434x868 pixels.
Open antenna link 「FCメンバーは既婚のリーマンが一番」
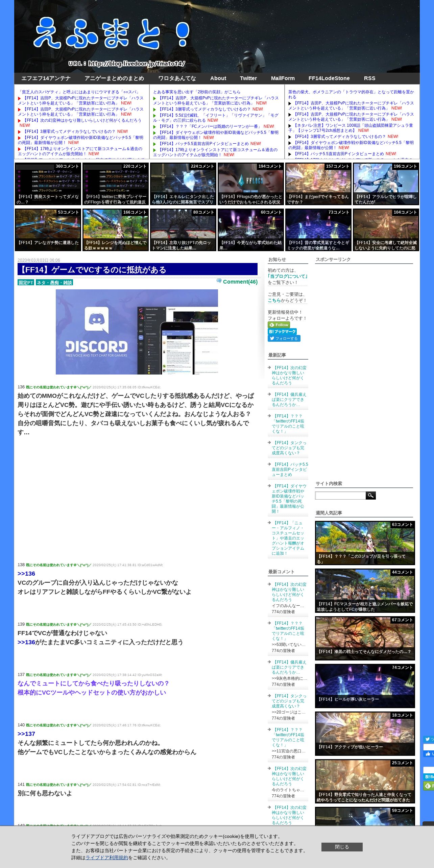pyautogui.click(x=210, y=126)
